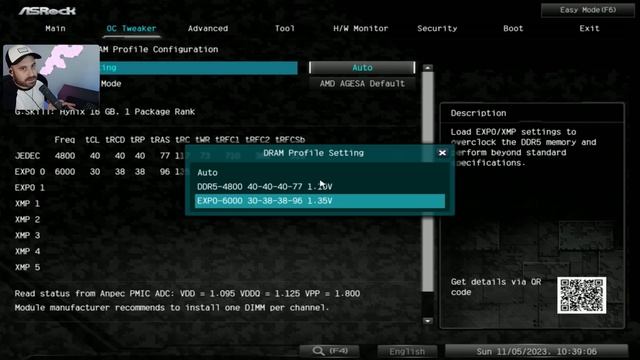Go to the Exit tab

589,28
